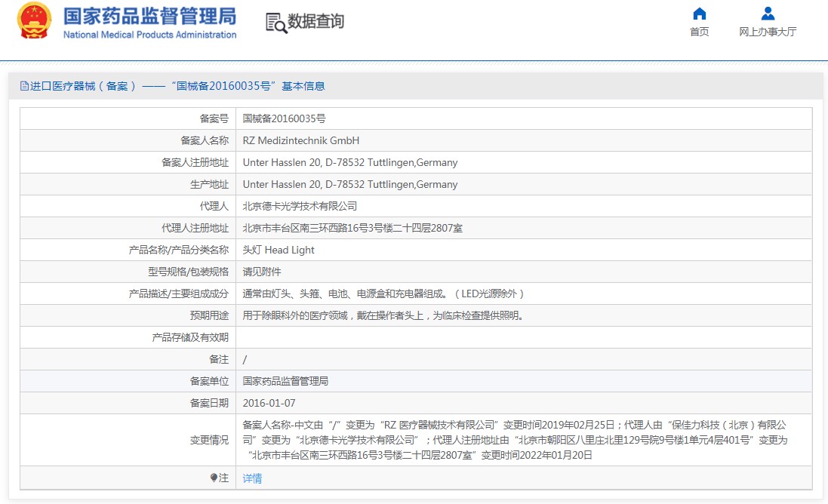Screen dimensions: 828x504
Task: Click the bullet icon beside 注
Action: coord(214,478)
